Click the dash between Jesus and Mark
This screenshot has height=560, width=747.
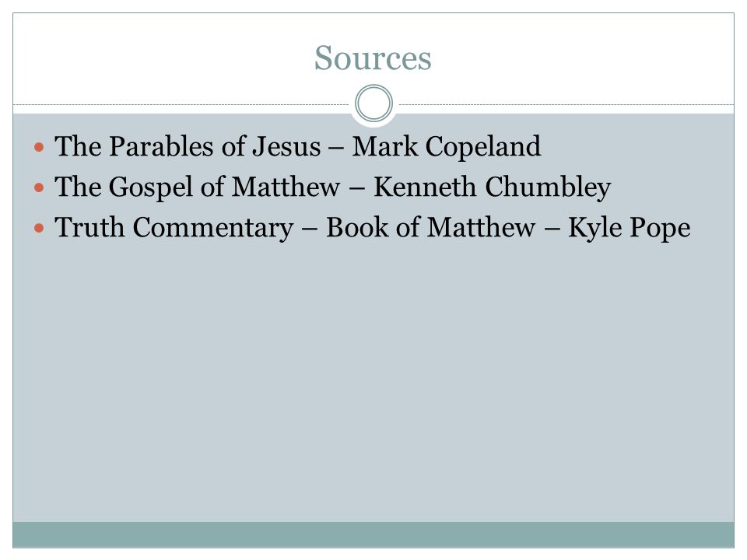(336, 149)
